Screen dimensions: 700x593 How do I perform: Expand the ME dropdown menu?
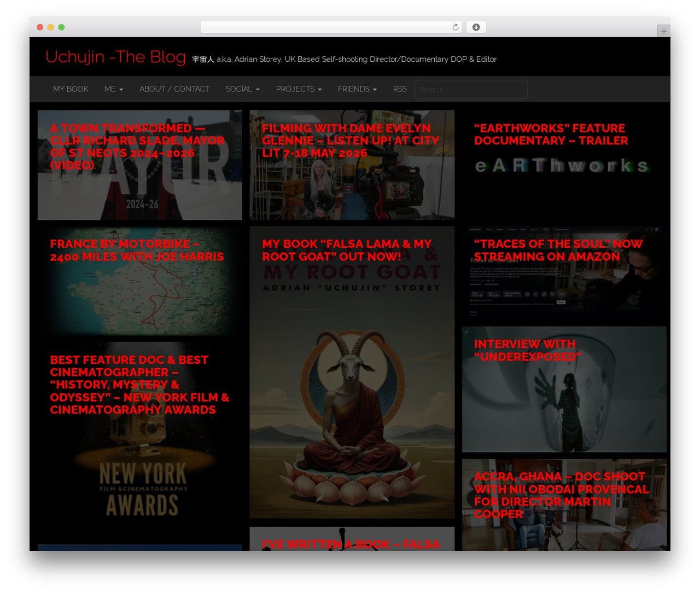(114, 89)
